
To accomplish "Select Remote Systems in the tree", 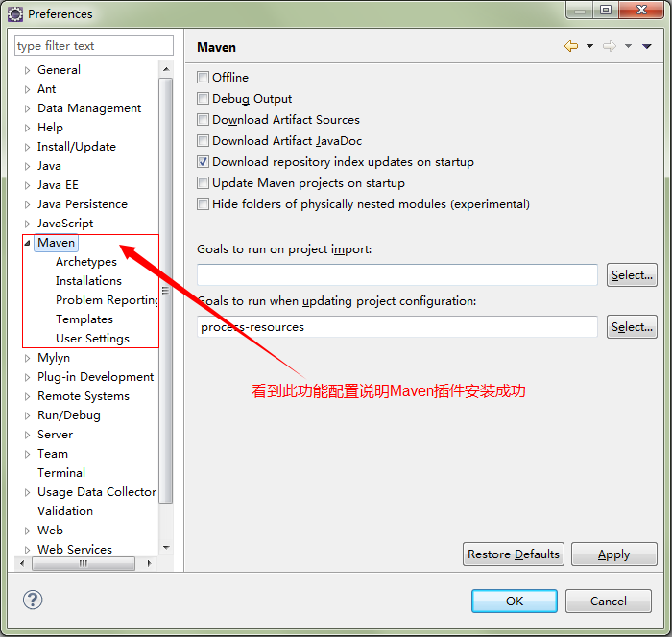I will pyautogui.click(x=84, y=396).
